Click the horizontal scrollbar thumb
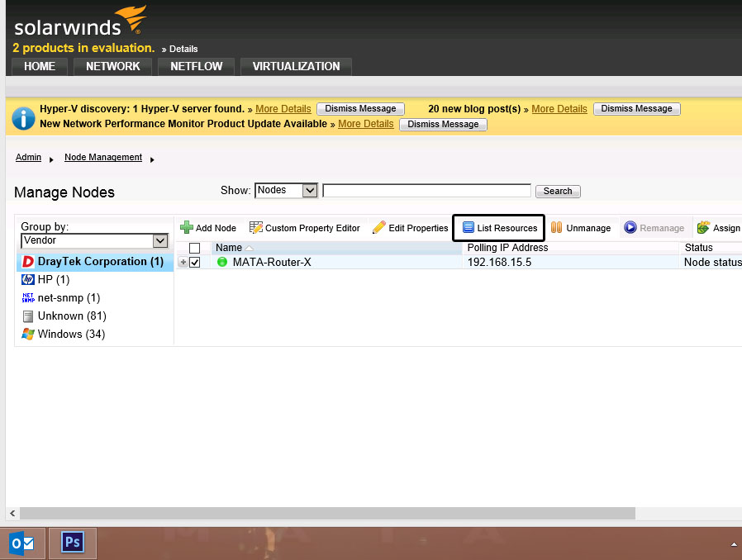This screenshot has height=560, width=742. click(x=327, y=513)
